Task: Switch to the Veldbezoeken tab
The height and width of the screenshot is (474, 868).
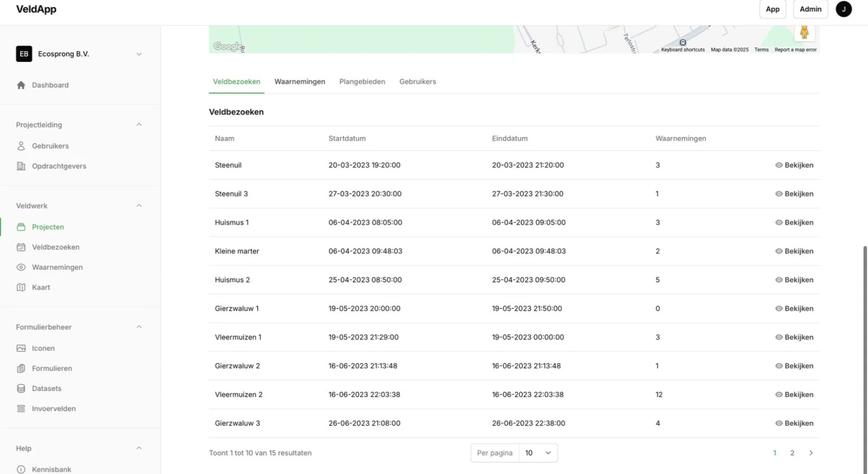Action: point(237,82)
